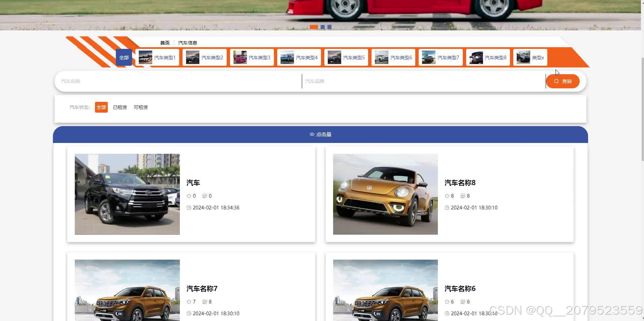Click the magnifier icon in the 查询 button
Image resolution: width=644 pixels, height=321 pixels.
tap(556, 81)
